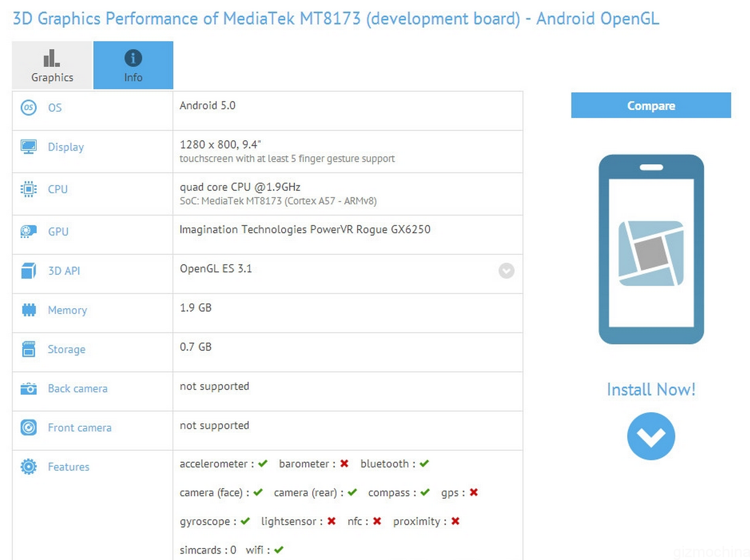Click the SoC: MediaTek MT8173 text

(278, 201)
